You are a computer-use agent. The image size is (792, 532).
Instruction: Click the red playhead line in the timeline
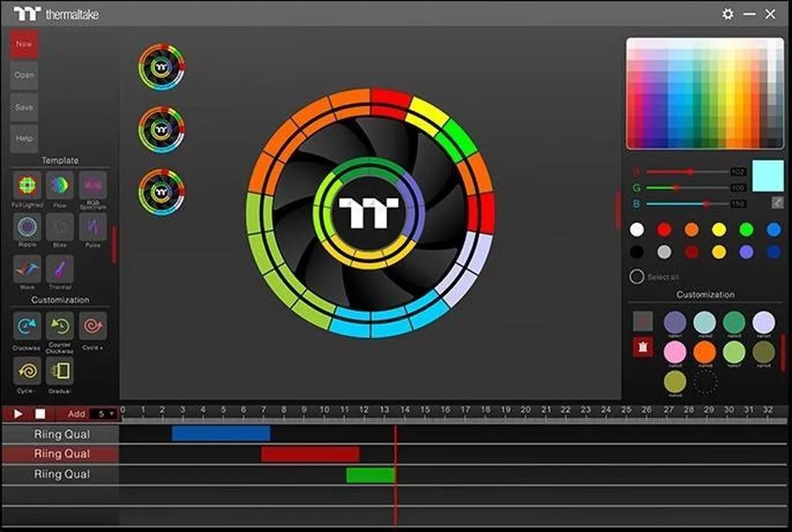coord(395,475)
